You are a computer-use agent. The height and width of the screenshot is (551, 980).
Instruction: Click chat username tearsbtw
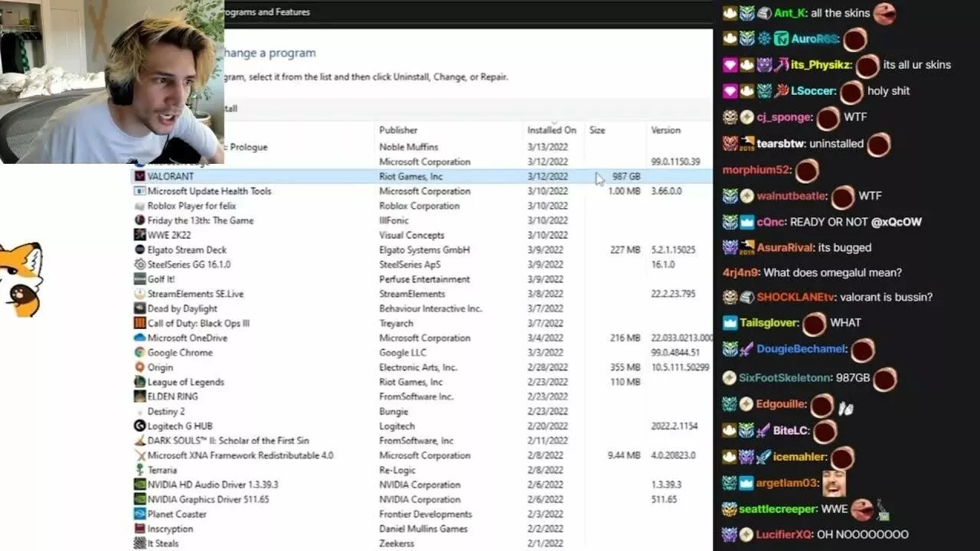pos(779,144)
